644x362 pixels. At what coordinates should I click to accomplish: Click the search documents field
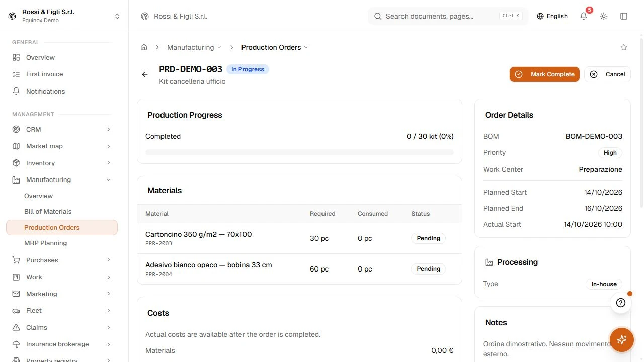pyautogui.click(x=448, y=16)
